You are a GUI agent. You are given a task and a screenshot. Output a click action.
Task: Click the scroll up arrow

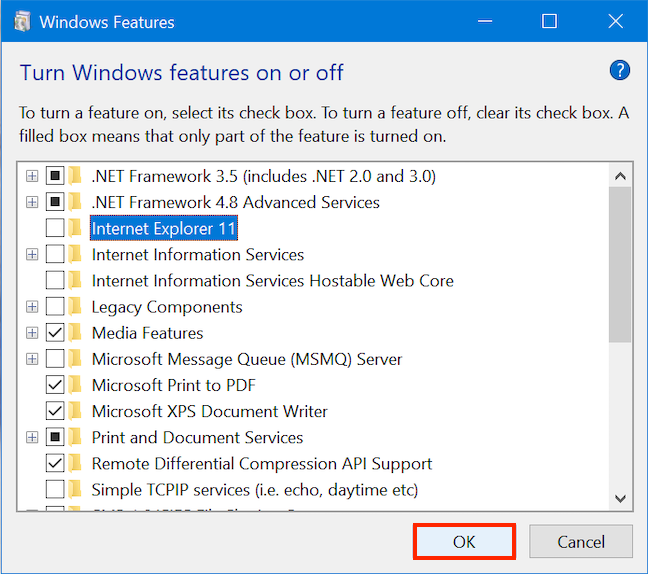[x=620, y=176]
